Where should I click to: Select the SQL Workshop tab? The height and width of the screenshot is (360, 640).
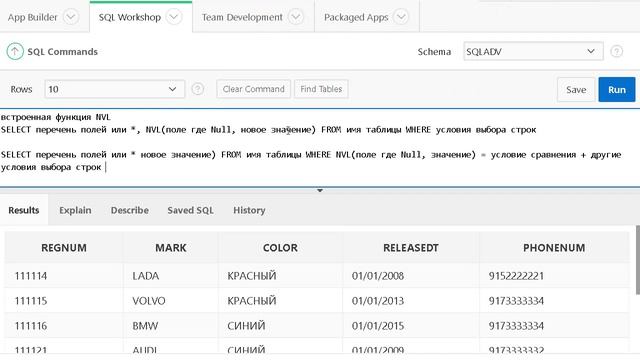click(x=130, y=17)
